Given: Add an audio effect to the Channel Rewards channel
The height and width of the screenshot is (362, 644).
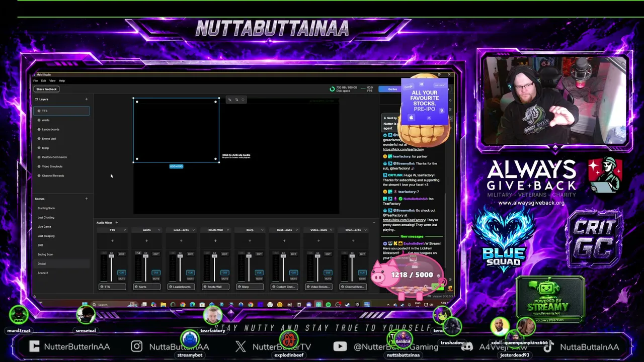Looking at the screenshot, I should (353, 241).
